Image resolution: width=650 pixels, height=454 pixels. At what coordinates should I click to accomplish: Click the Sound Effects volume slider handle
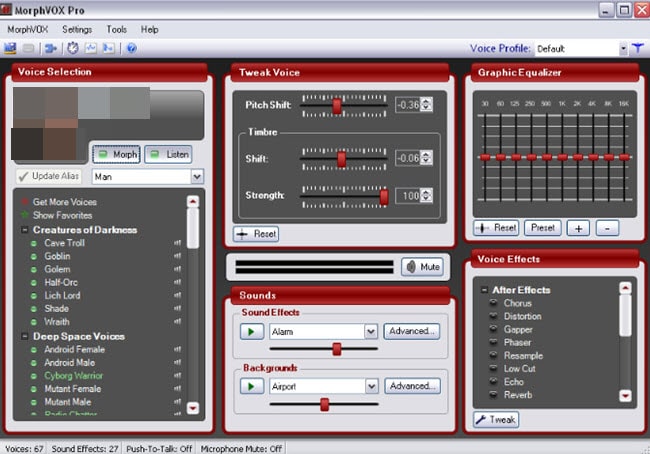pyautogui.click(x=337, y=349)
